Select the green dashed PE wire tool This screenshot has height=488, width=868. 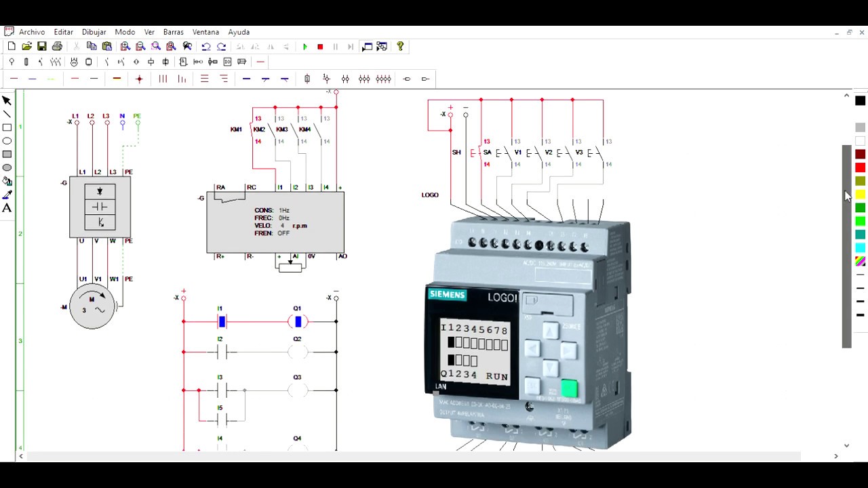(51, 79)
